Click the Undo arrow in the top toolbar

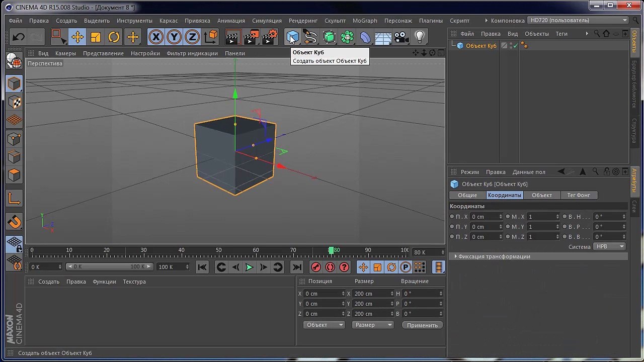[19, 37]
